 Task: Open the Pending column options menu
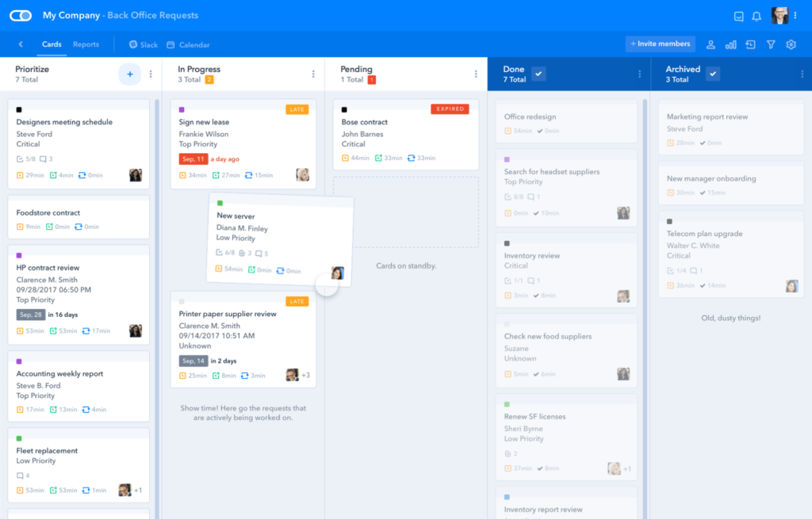pos(477,74)
